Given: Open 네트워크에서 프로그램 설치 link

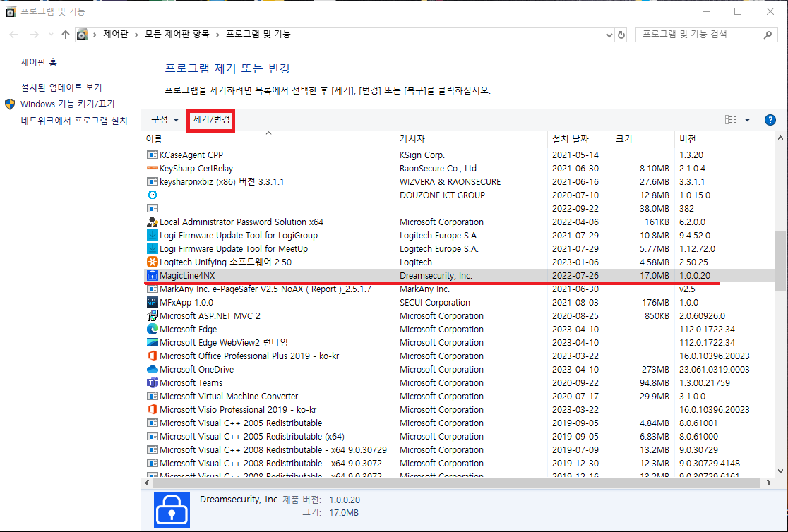Looking at the screenshot, I should coord(74,121).
